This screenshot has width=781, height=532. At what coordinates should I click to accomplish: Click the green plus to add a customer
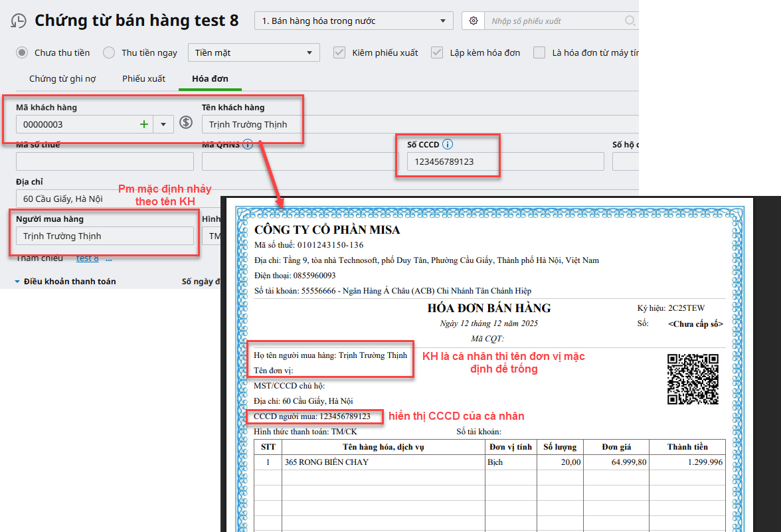point(143,124)
